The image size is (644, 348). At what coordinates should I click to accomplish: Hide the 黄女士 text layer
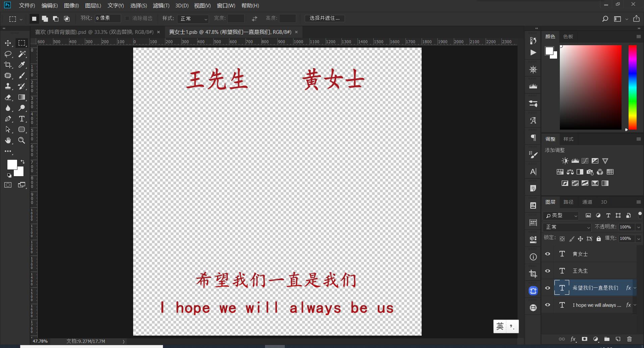548,254
